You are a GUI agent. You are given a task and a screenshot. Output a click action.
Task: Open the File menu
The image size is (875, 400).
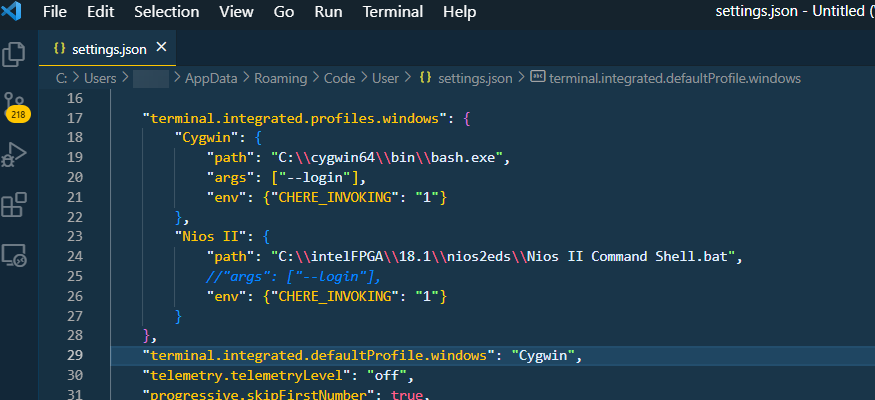point(55,12)
